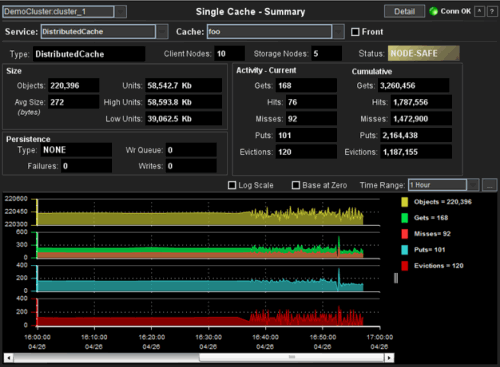Click the cumulative Hits value 1,787,556
The image size is (500, 367).
pyautogui.click(x=421, y=102)
